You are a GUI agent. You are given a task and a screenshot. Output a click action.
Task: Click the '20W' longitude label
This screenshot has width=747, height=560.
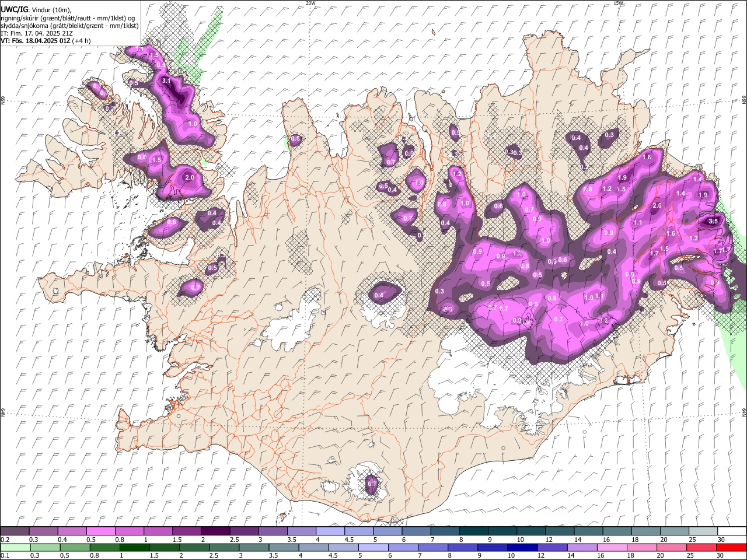click(310, 3)
